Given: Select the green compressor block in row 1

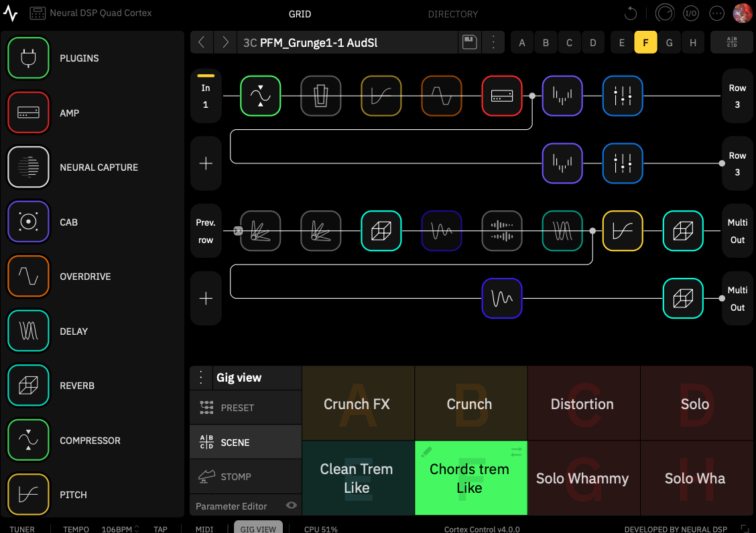Looking at the screenshot, I should 260,96.
